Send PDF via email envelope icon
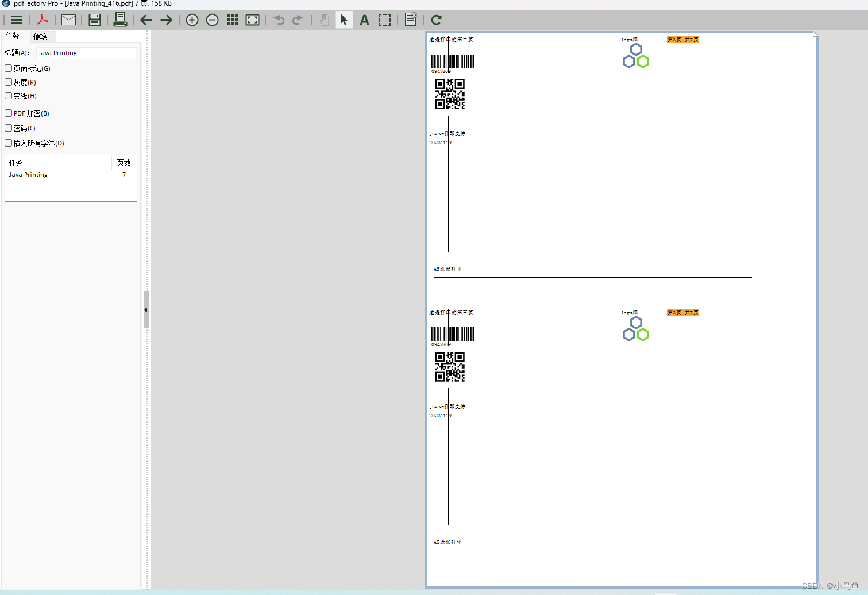868x595 pixels. click(x=68, y=20)
